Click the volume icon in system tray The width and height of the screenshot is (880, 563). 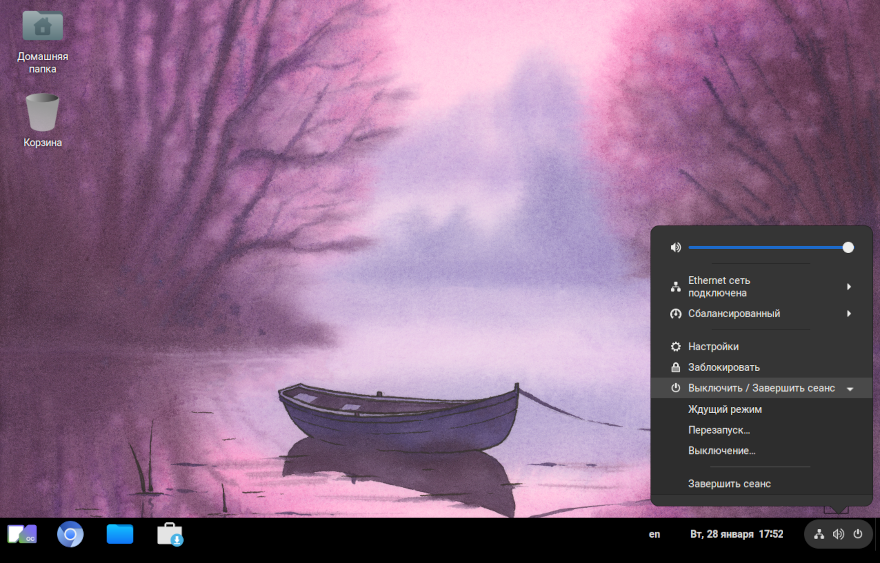[x=838, y=534]
